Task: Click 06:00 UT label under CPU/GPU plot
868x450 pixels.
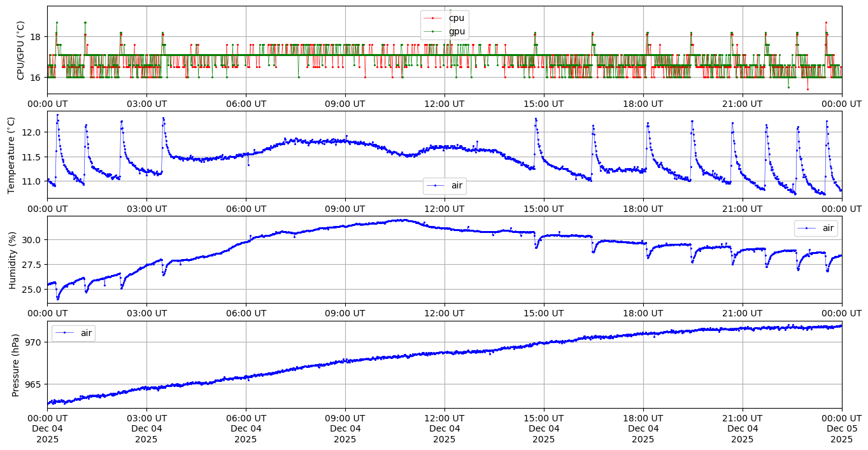Action: [246, 104]
